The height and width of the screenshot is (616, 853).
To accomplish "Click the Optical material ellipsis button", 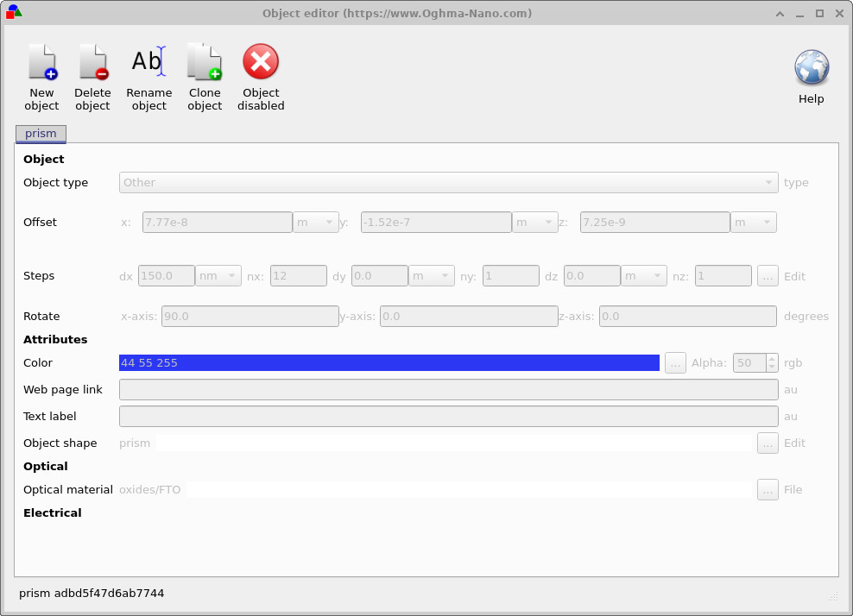I will pyautogui.click(x=768, y=490).
